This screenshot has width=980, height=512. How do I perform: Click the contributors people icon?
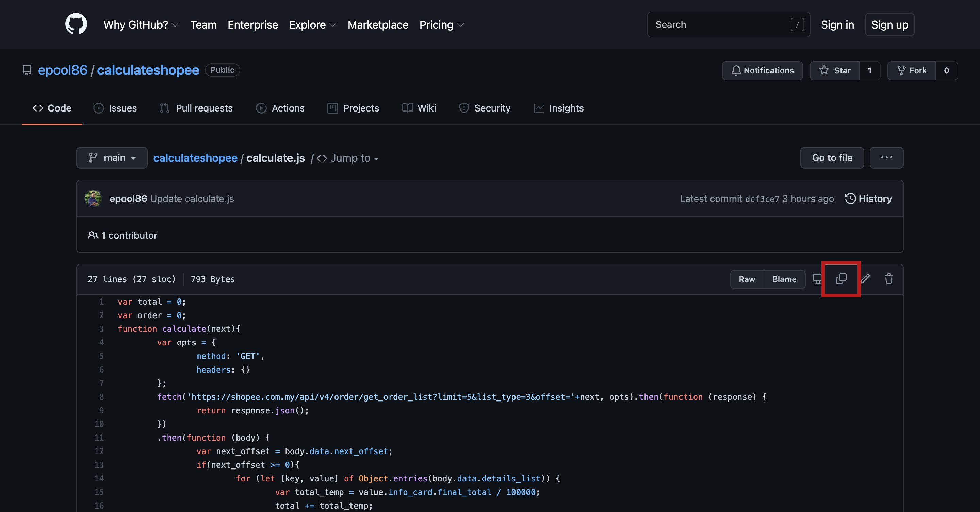93,235
